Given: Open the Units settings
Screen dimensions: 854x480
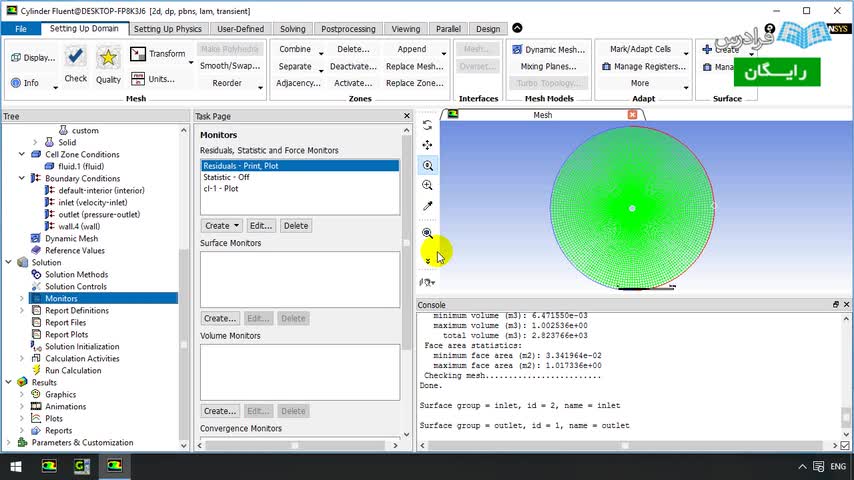Looking at the screenshot, I should click(x=152, y=79).
